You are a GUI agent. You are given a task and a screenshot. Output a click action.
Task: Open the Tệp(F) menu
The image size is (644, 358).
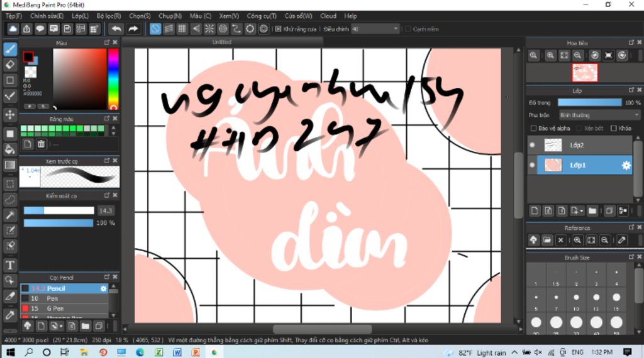[x=14, y=16]
